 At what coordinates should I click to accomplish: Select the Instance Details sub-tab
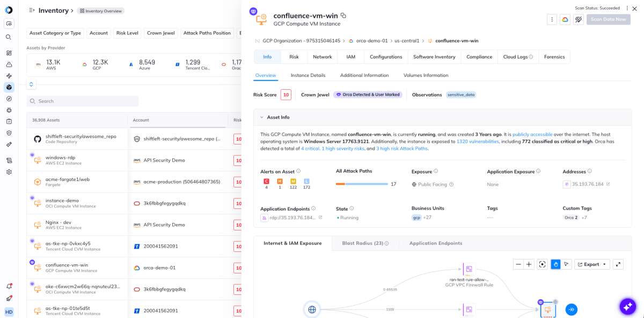point(308,75)
